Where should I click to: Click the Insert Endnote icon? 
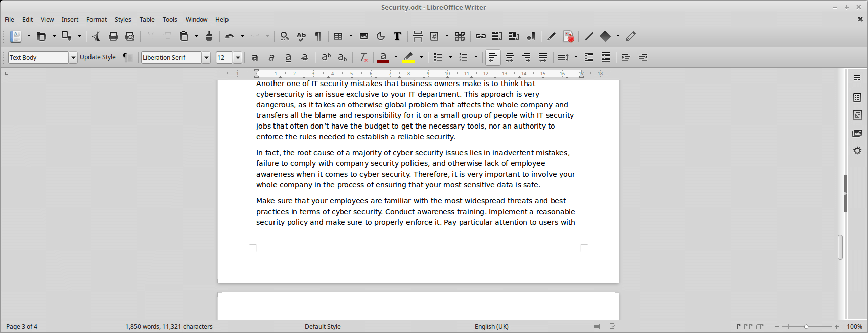coord(514,36)
